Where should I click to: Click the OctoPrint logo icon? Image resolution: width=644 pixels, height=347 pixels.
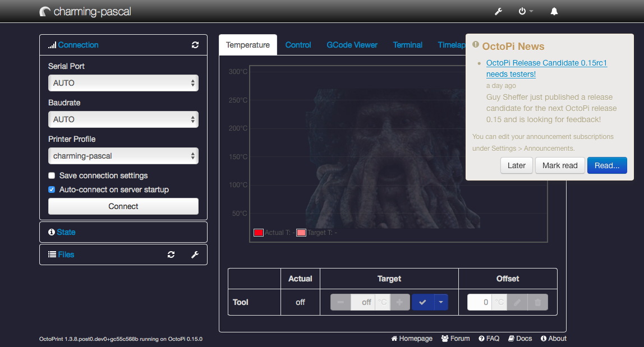[x=45, y=12]
